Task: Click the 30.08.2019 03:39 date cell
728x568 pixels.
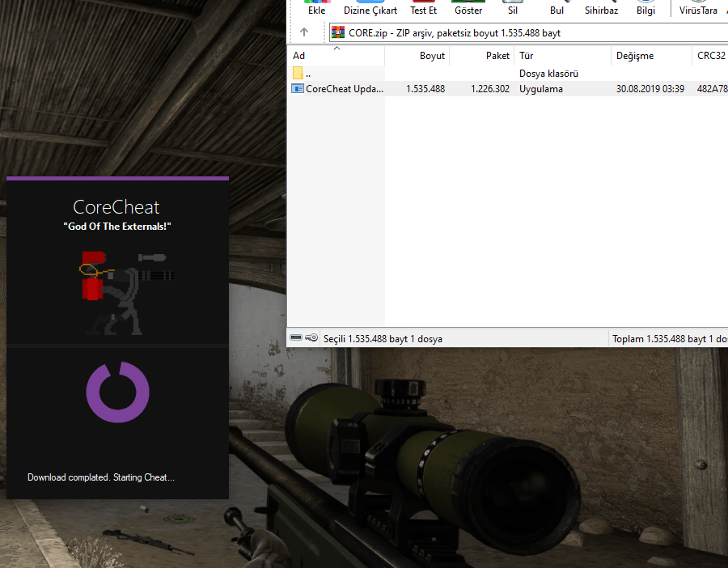Action: click(x=650, y=89)
